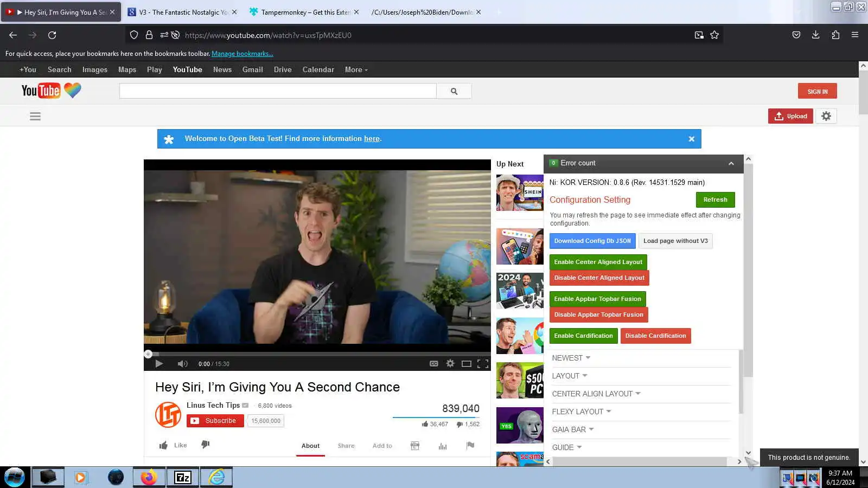Dislike the video with thumbs-down icon

[205, 445]
